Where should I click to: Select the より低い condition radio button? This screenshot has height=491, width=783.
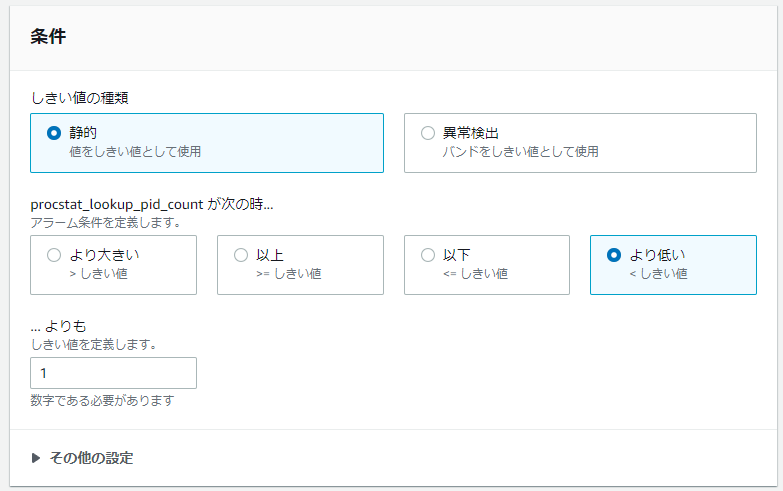click(x=614, y=255)
